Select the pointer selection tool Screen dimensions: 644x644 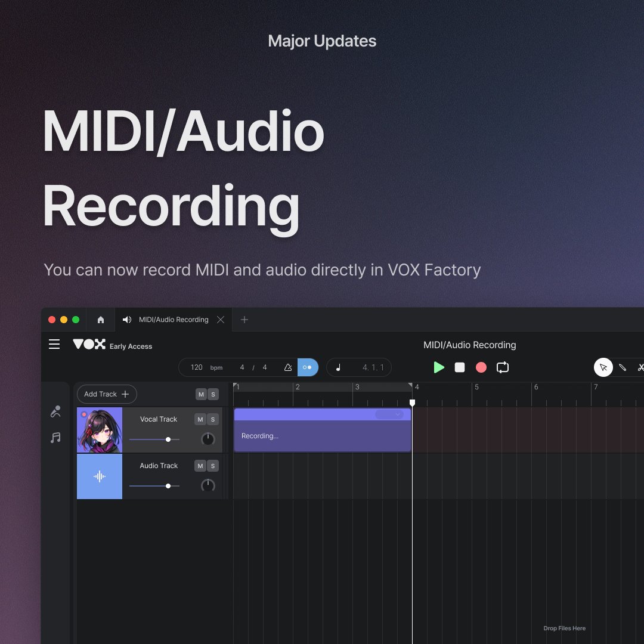coord(603,367)
